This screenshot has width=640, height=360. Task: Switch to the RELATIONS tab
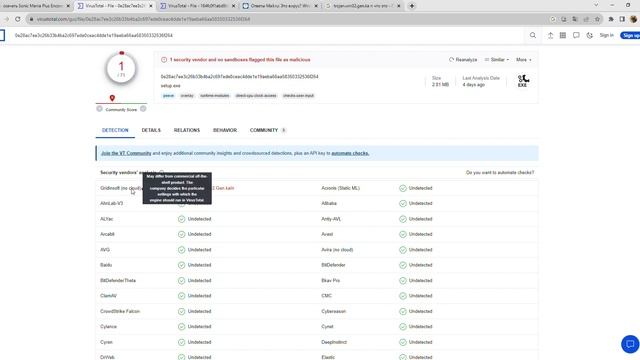[x=187, y=130]
